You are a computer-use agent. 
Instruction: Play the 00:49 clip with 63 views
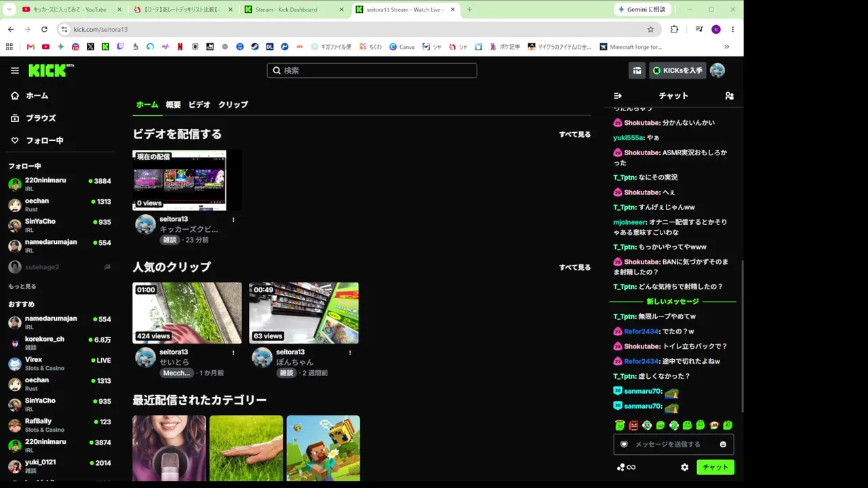pos(304,313)
